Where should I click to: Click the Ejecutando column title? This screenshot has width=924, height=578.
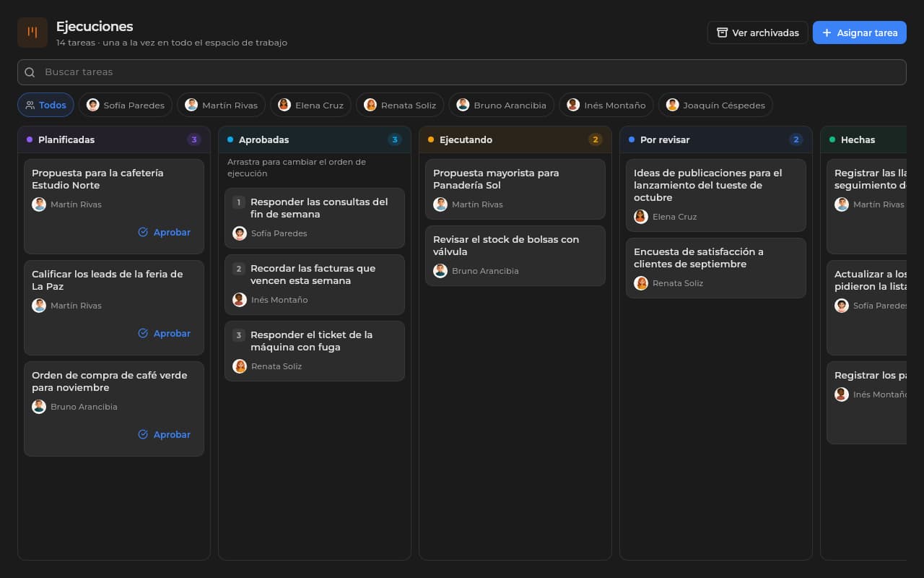click(466, 139)
